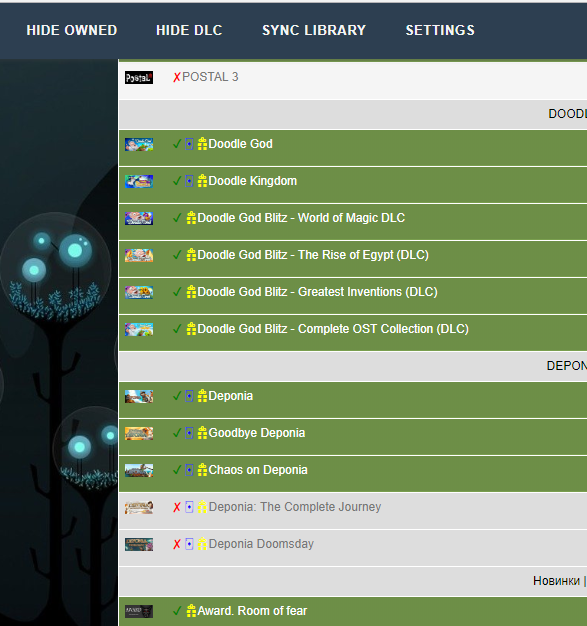Toggle the HIDE DLC option

click(x=189, y=30)
